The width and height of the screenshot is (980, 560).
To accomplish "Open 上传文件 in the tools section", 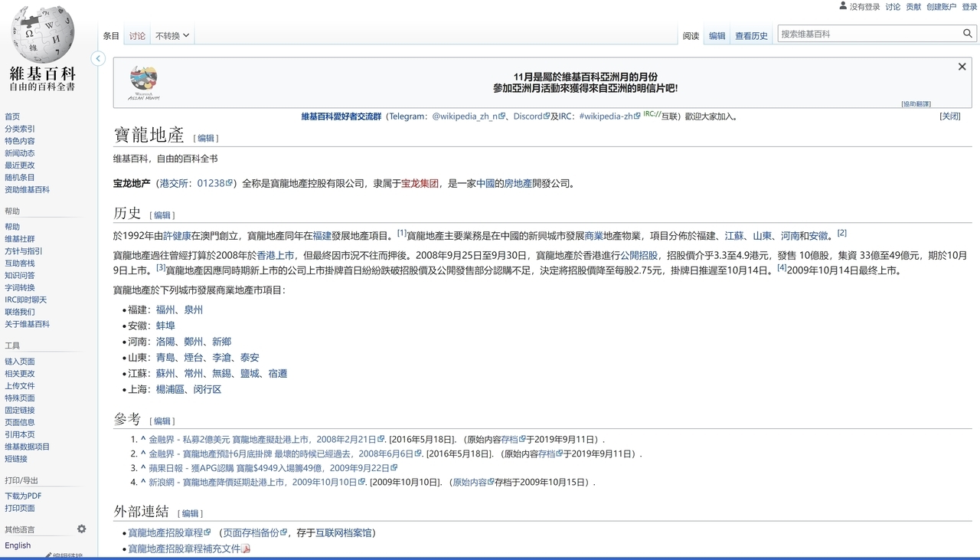I will point(20,385).
